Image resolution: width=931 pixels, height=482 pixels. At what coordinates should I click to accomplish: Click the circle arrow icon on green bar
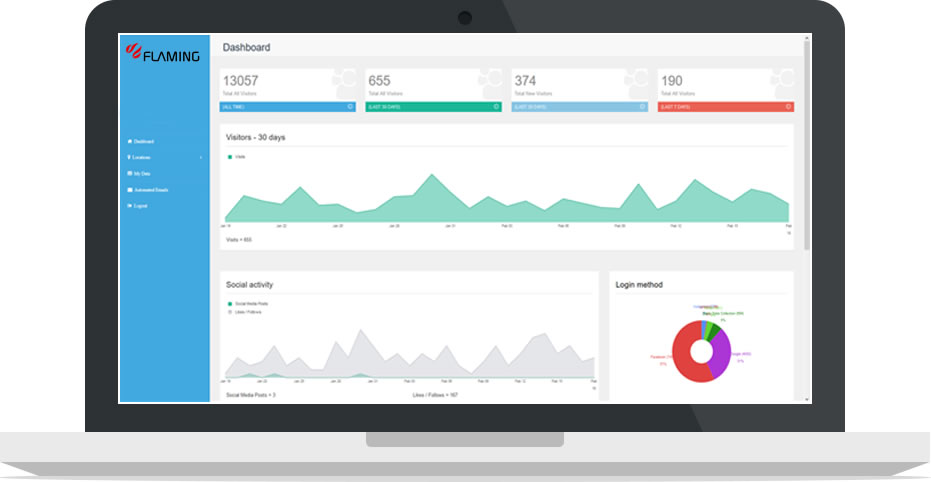496,107
